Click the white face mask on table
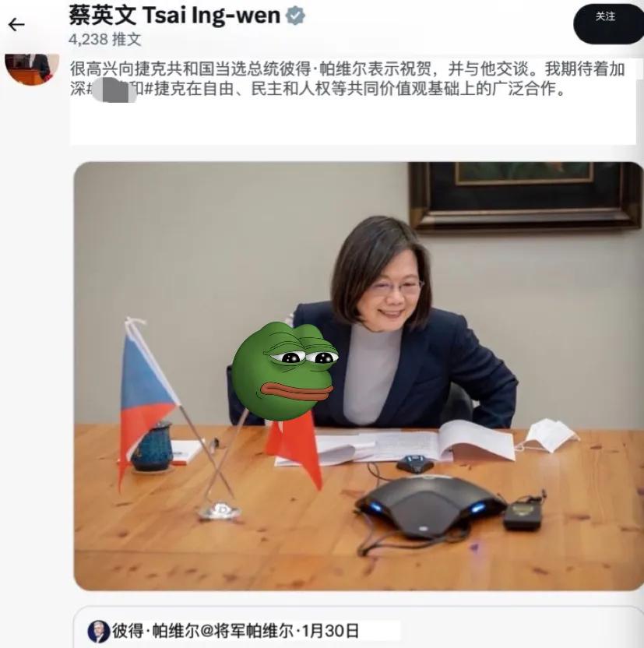 tap(548, 435)
